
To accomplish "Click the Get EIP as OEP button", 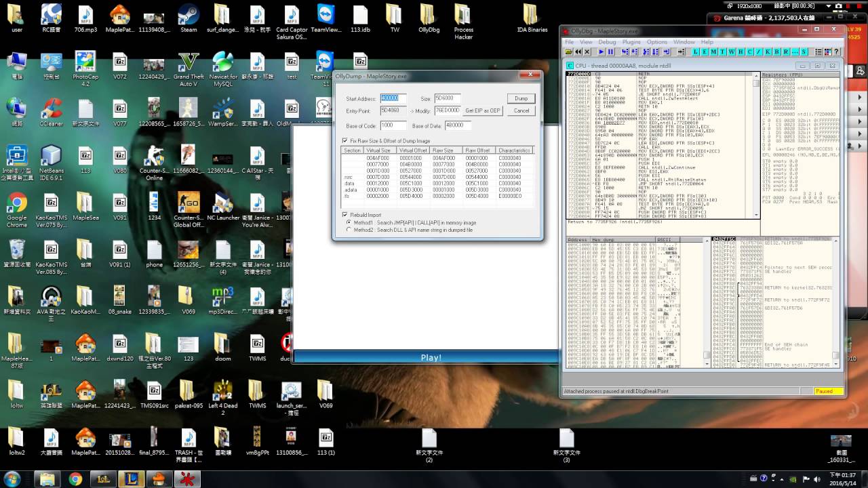I will click(482, 110).
